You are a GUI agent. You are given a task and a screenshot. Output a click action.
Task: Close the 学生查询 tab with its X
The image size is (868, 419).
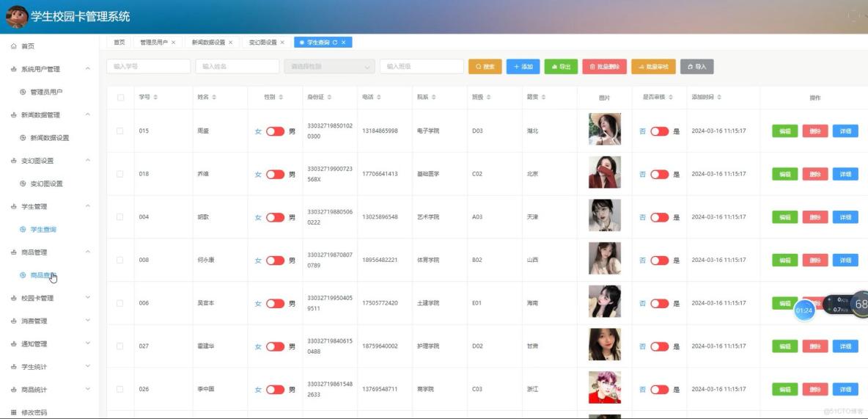343,42
